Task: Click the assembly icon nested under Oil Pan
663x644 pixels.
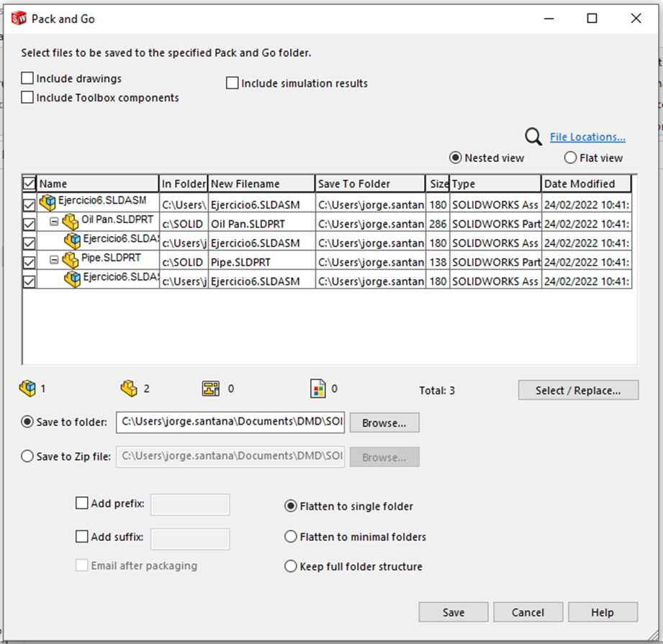Action: 72,240
